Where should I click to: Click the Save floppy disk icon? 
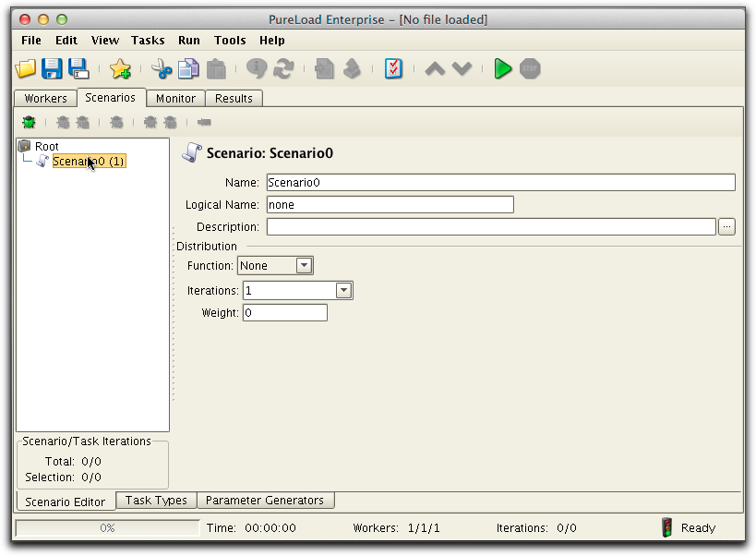click(x=52, y=68)
